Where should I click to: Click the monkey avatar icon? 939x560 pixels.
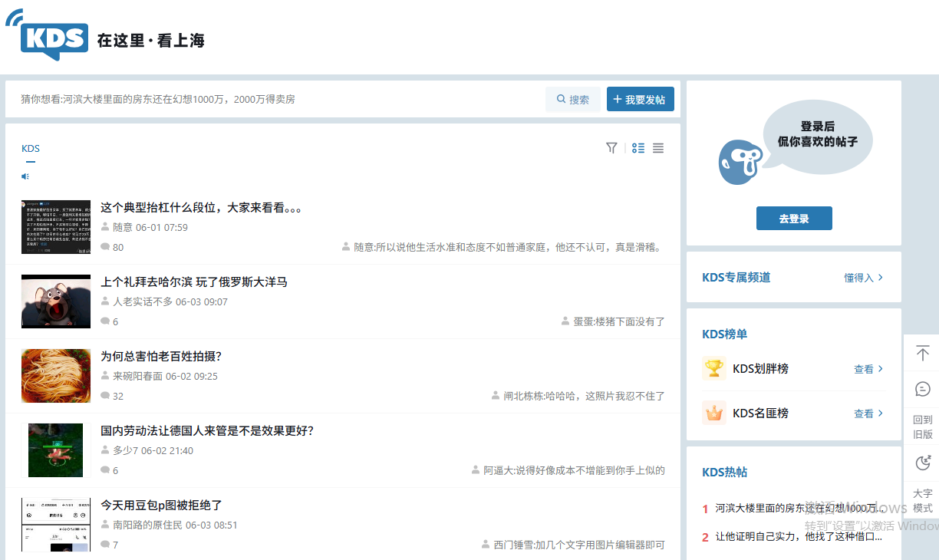pyautogui.click(x=742, y=162)
